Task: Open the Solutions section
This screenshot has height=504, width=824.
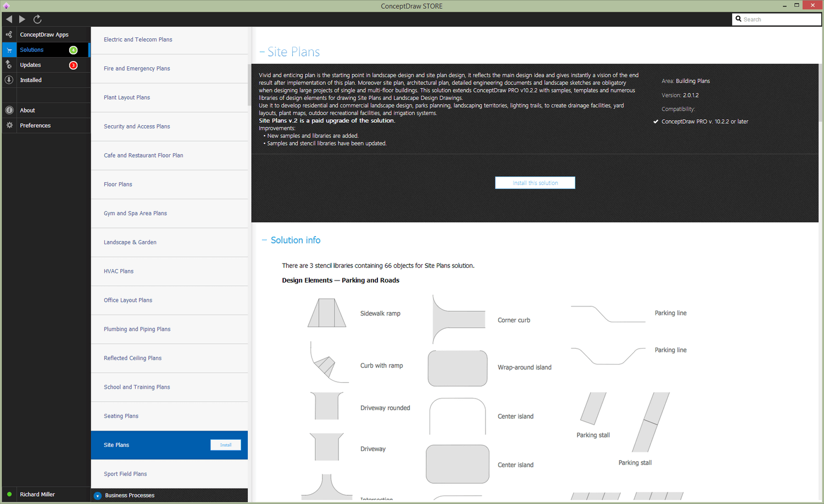Action: [46, 50]
